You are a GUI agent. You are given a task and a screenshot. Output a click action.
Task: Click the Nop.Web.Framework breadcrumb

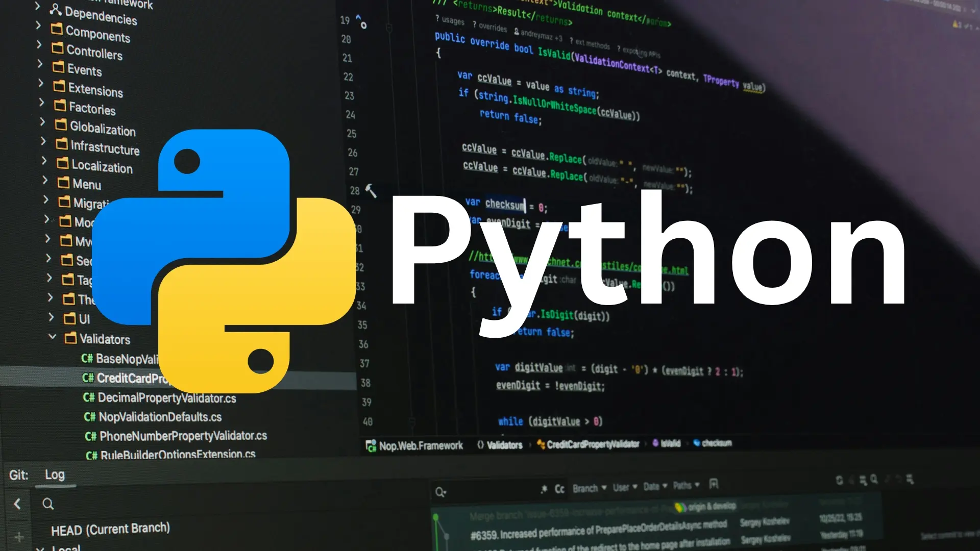point(420,446)
